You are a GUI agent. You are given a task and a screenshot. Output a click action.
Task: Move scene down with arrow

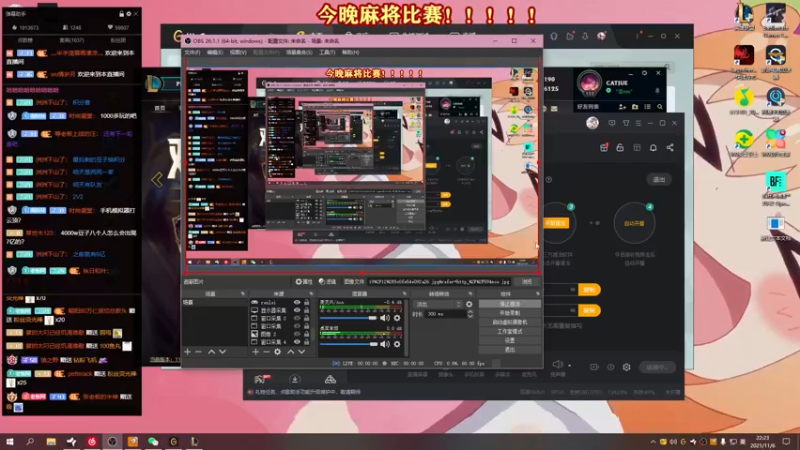222,352
